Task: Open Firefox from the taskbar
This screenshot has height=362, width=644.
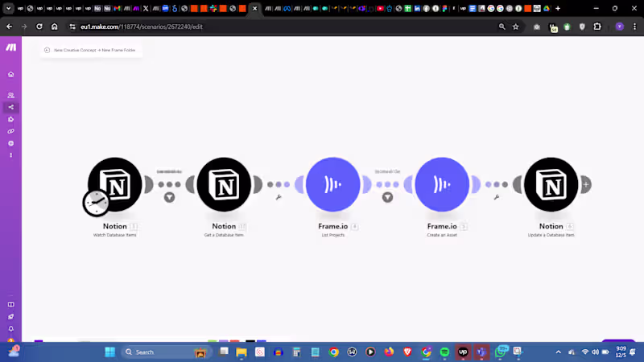Action: (x=389, y=352)
